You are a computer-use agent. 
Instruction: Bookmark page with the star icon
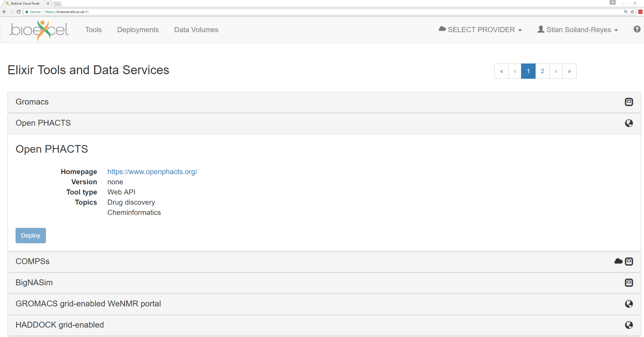[632, 12]
